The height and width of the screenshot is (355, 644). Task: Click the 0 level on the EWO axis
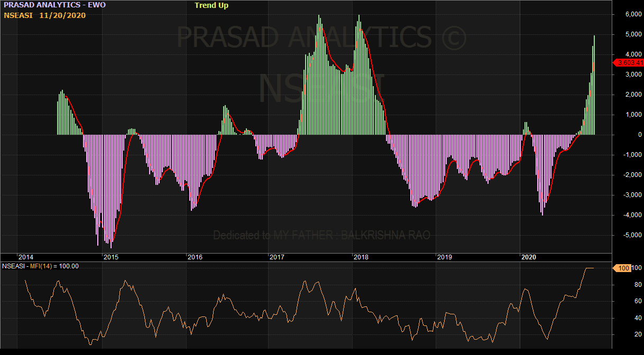625,135
